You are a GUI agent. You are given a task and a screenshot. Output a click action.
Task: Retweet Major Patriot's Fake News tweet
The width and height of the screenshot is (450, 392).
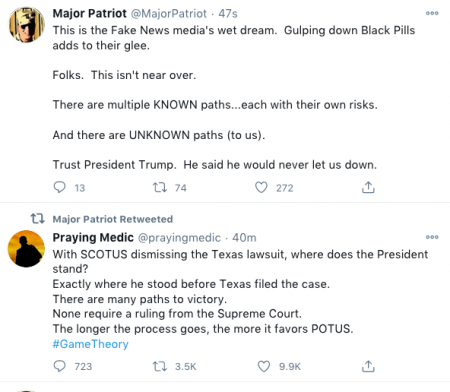[x=160, y=188]
